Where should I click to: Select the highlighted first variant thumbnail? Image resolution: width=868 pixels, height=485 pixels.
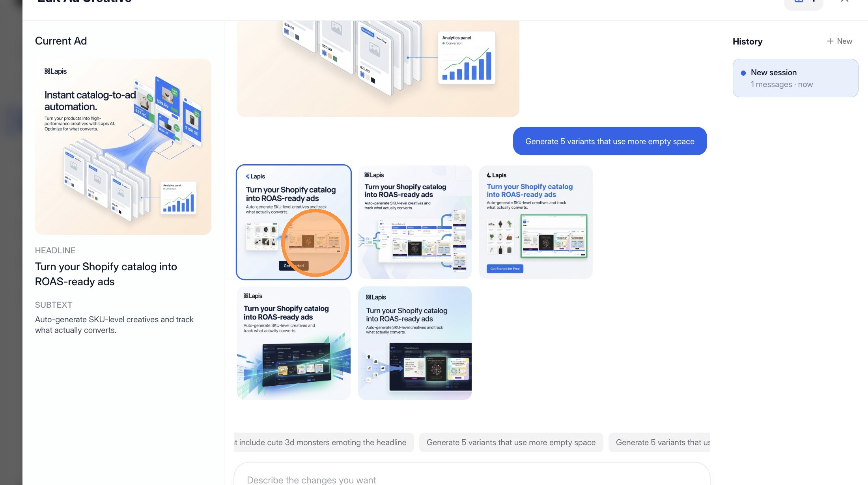[x=293, y=222]
